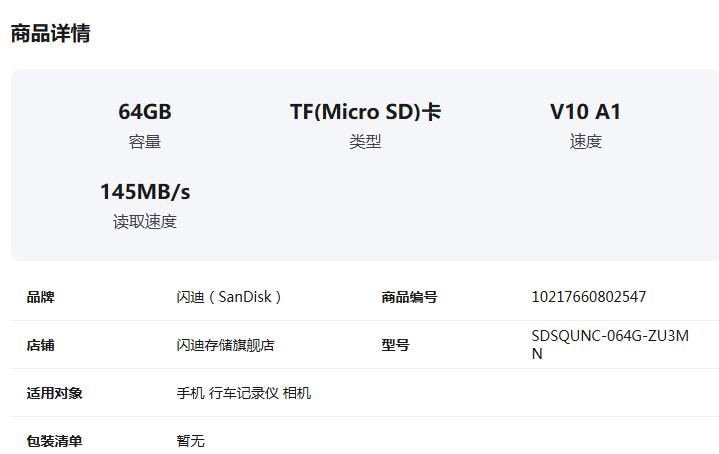Click the TF(Micro SD)卡 type value

coord(365,112)
